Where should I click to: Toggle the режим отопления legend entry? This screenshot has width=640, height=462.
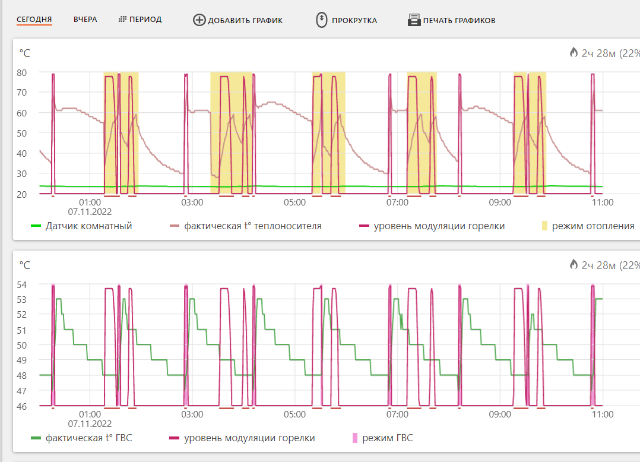coord(595,226)
